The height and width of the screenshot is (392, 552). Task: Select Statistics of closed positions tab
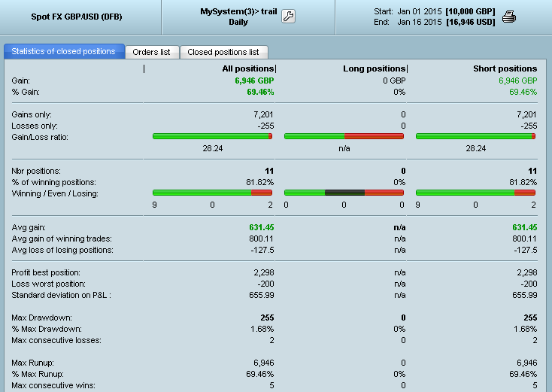tap(64, 51)
